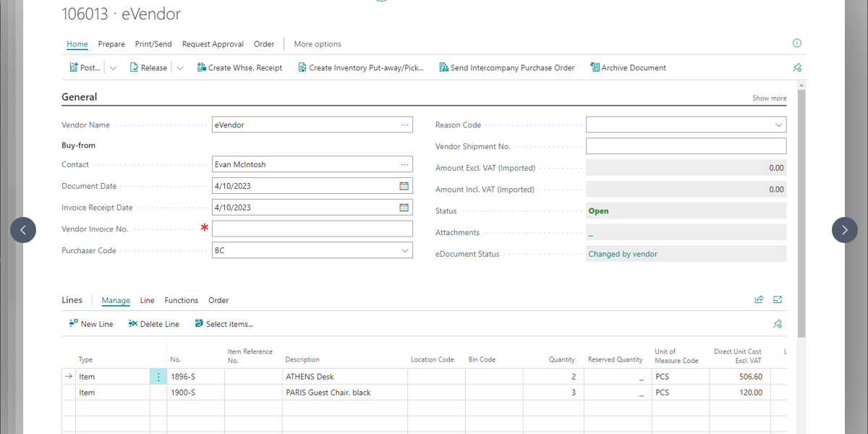This screenshot has height=434, width=868.
Task: Expand the Reason Code dropdown
Action: tap(778, 125)
